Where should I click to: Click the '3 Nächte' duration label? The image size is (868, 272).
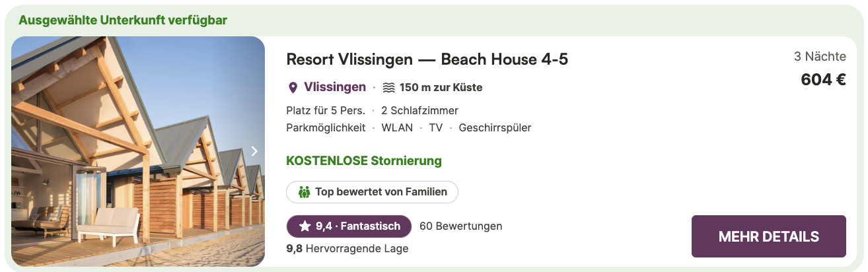(820, 57)
